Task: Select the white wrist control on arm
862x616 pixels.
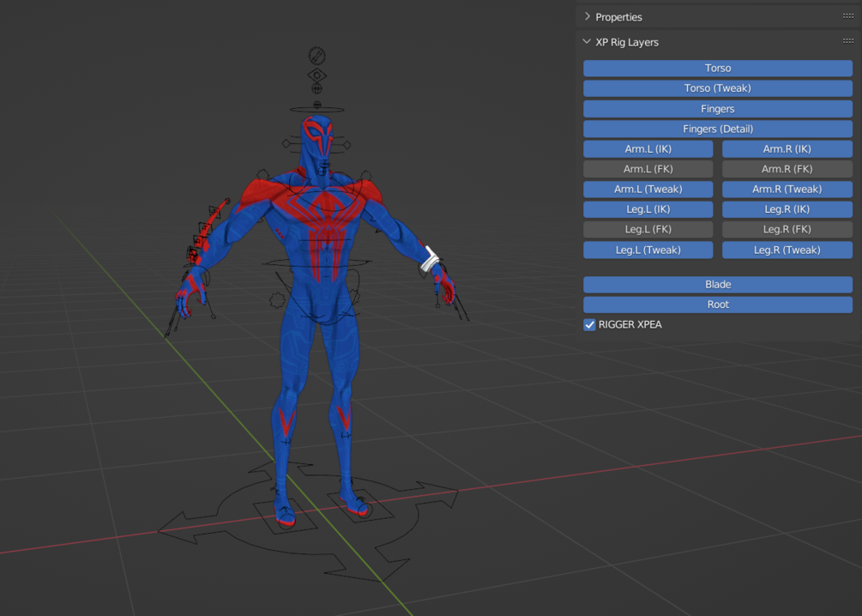Action: (x=430, y=259)
